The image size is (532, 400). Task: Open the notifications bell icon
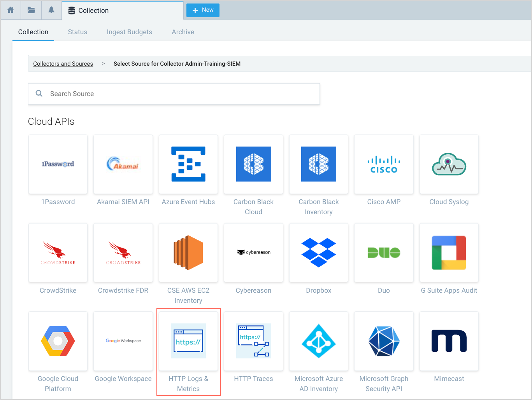click(x=51, y=10)
